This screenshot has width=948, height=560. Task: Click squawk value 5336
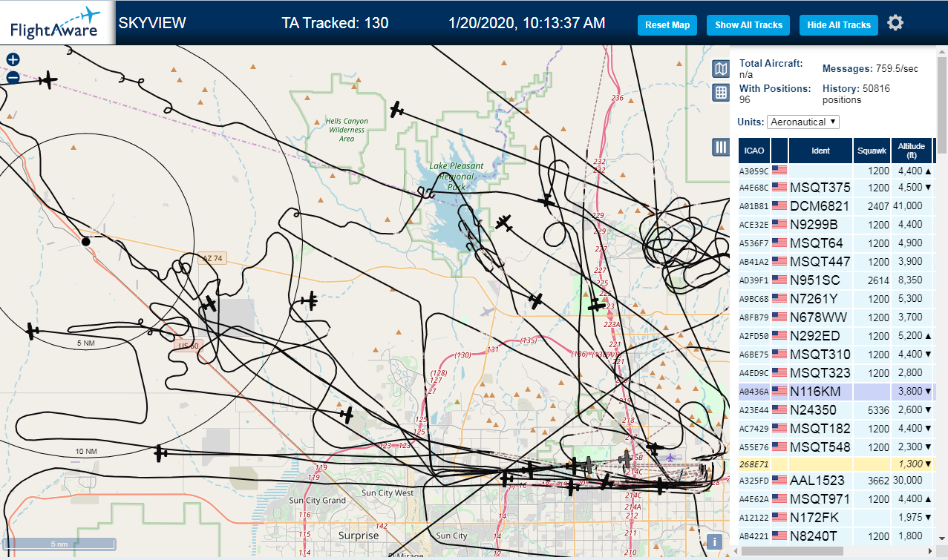pyautogui.click(x=878, y=410)
